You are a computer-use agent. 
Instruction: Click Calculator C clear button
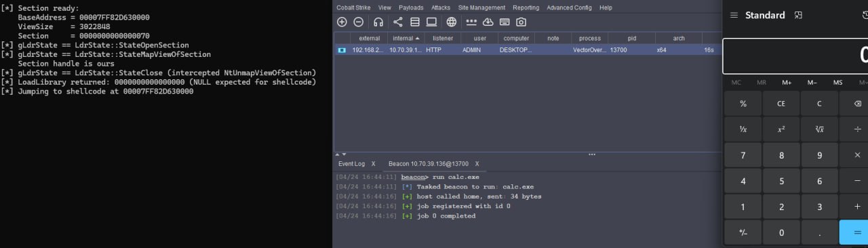(819, 104)
